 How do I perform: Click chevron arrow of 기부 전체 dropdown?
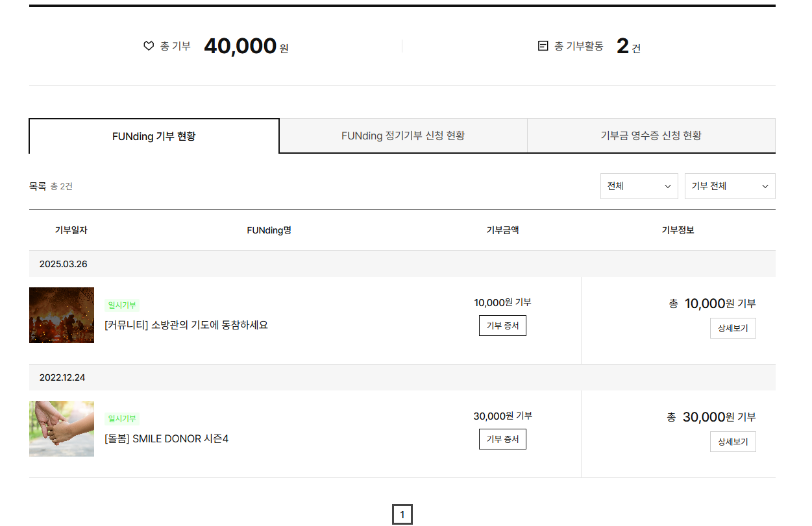click(765, 187)
